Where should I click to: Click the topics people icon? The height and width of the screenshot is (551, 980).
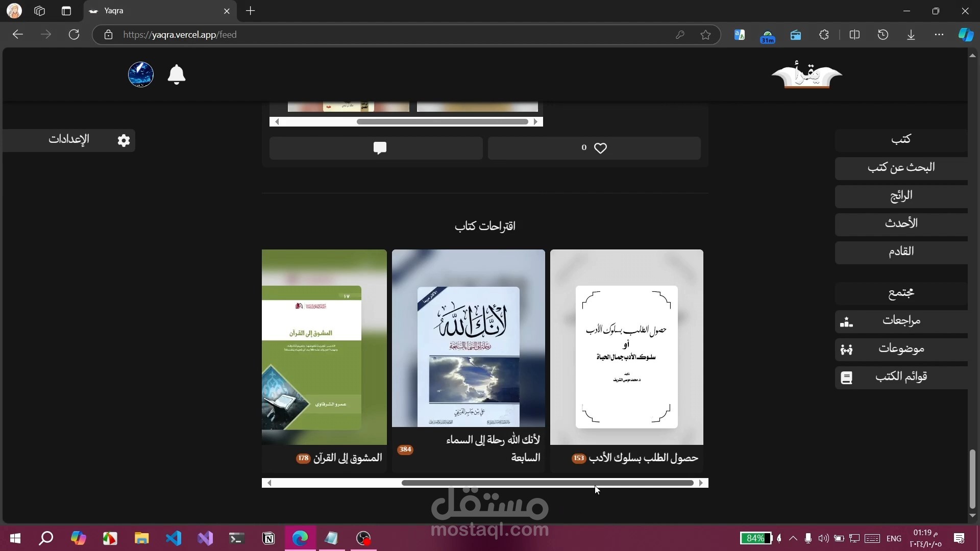tap(846, 349)
